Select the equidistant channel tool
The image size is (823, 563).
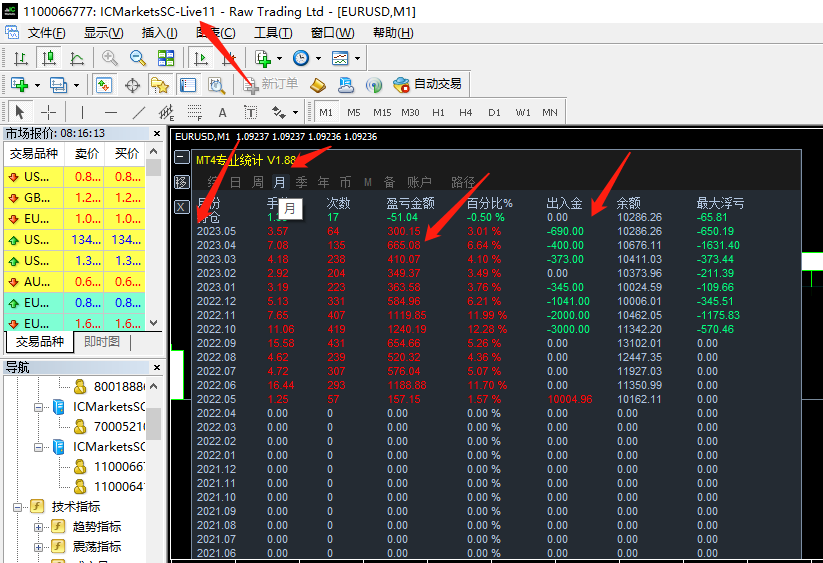click(166, 112)
